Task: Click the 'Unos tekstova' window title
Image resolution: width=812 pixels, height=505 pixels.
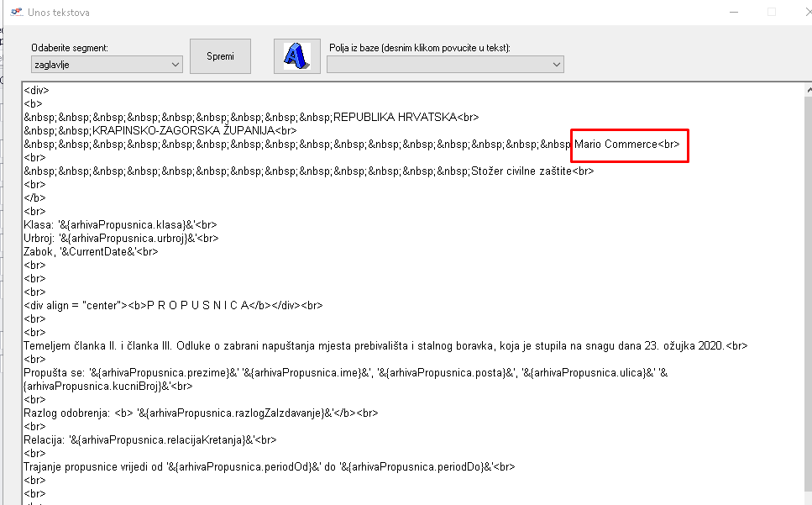Action: 60,13
